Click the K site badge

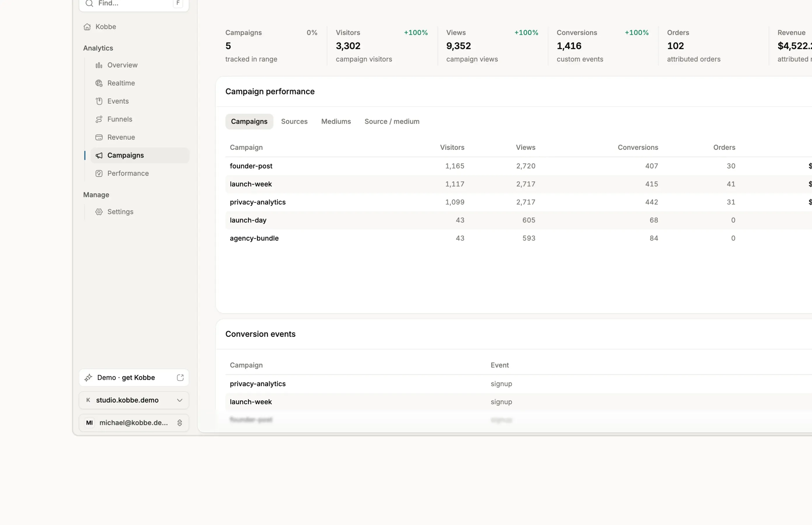click(88, 400)
